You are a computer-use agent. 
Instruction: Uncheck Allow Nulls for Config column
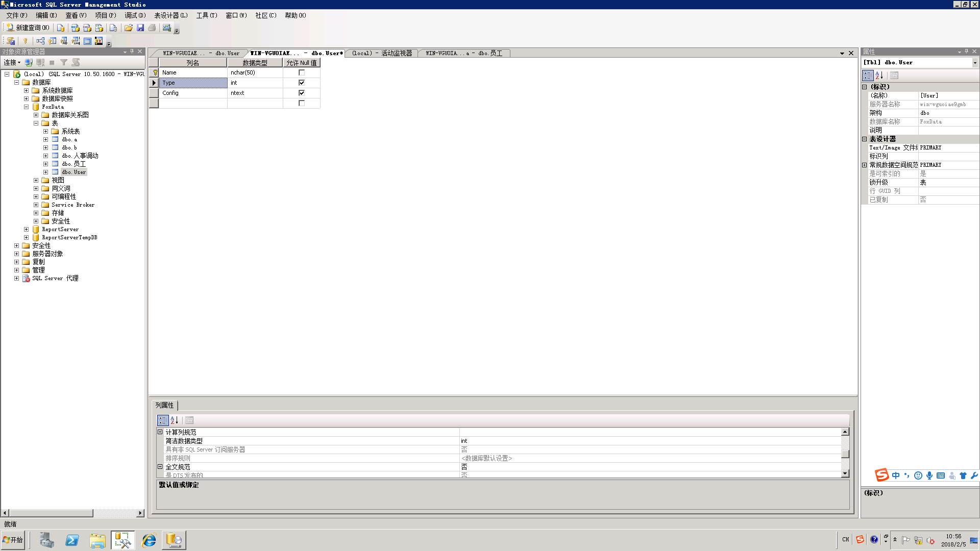pyautogui.click(x=302, y=93)
